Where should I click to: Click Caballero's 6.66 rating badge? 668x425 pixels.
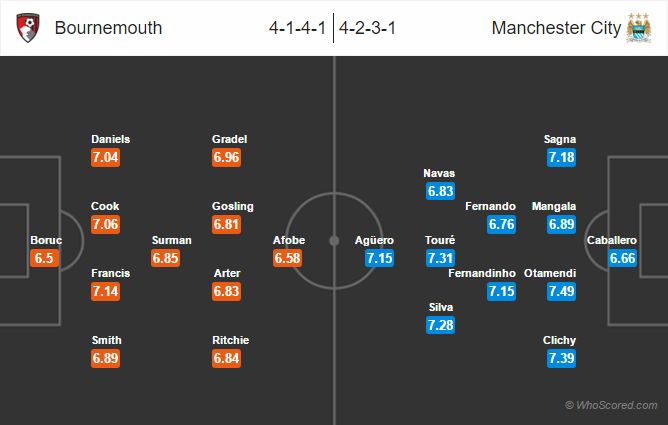click(x=622, y=258)
